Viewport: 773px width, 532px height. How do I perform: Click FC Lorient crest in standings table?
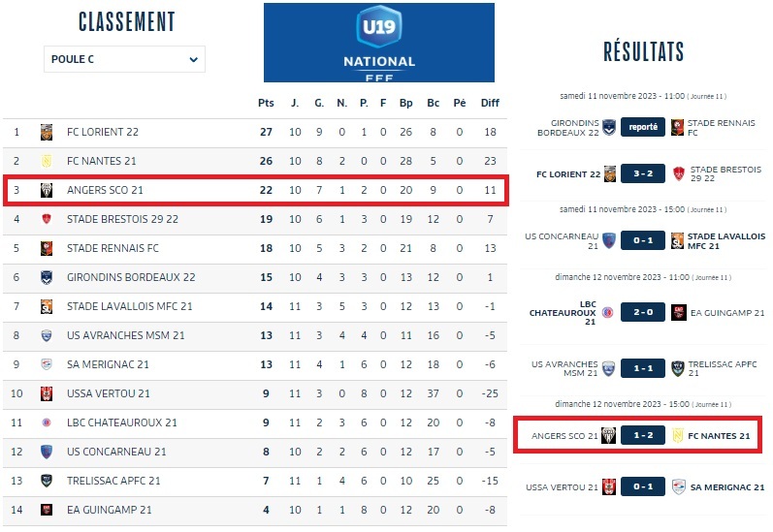pos(47,132)
